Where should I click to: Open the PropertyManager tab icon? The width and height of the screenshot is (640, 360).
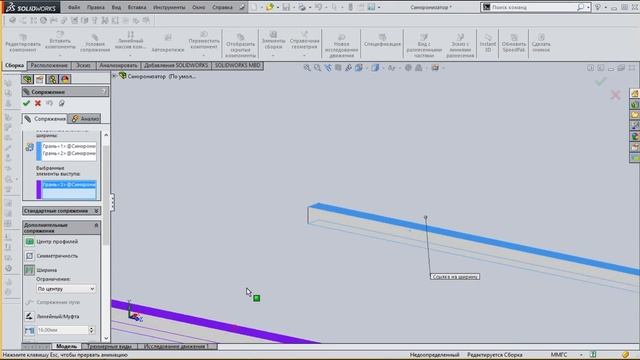40,79
